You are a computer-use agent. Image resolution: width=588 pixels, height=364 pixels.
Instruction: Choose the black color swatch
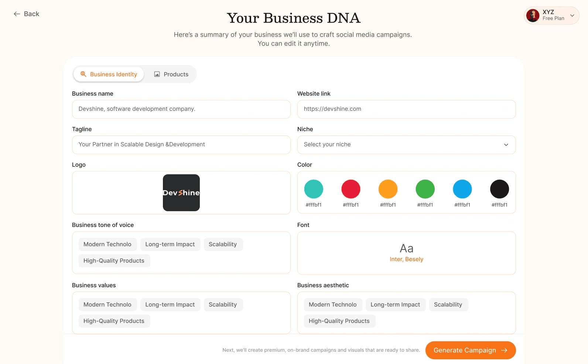tap(499, 189)
